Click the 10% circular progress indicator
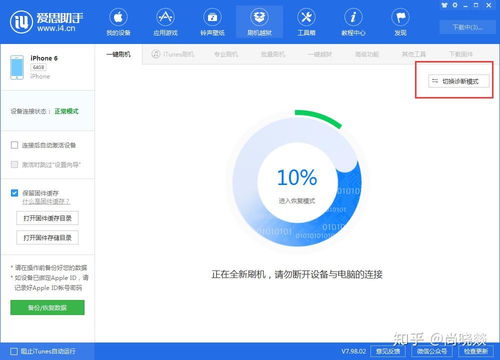500x360 pixels. pos(297,180)
